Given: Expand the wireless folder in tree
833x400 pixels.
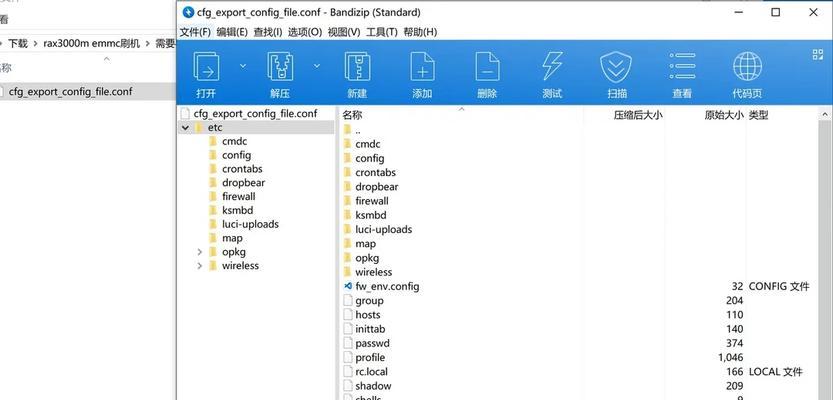Looking at the screenshot, I should point(200,266).
